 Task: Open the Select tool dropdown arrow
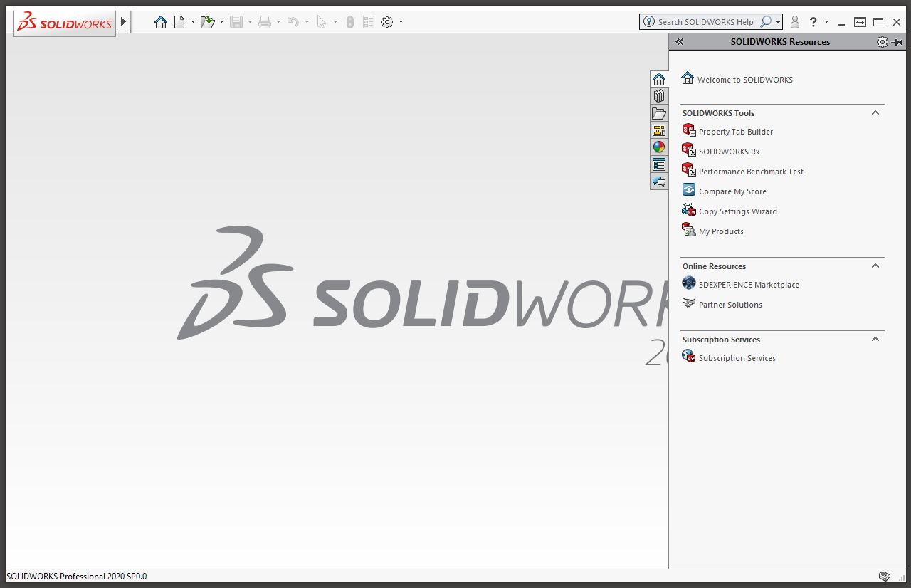coord(335,22)
